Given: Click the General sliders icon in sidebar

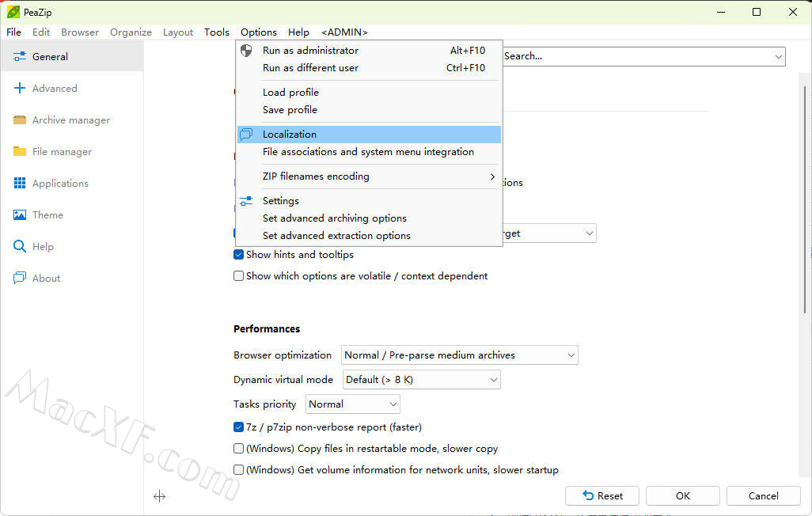Looking at the screenshot, I should pos(20,56).
